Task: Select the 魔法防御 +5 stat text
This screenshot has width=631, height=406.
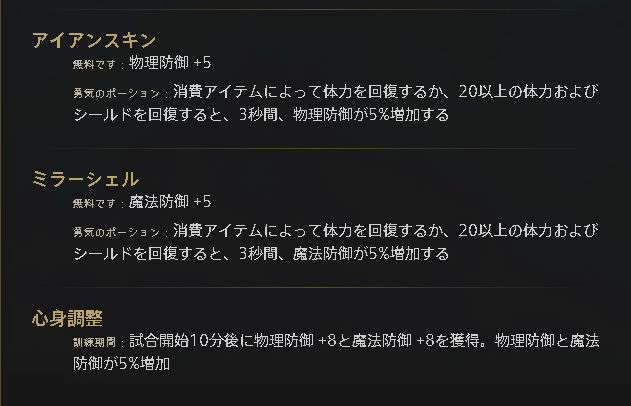Action: 170,202
